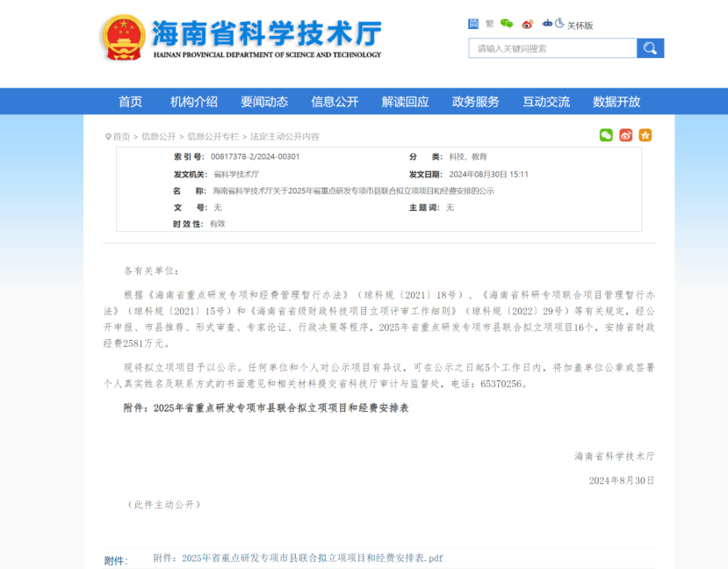Open the 首页 navigation menu item
This screenshot has height=569, width=728.
pos(130,102)
